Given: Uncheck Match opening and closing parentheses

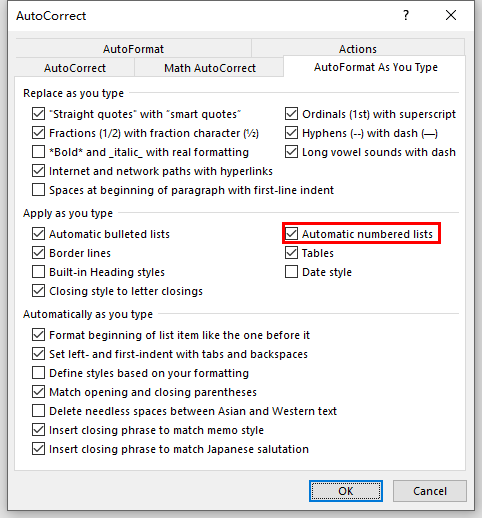Looking at the screenshot, I should click(x=38, y=392).
